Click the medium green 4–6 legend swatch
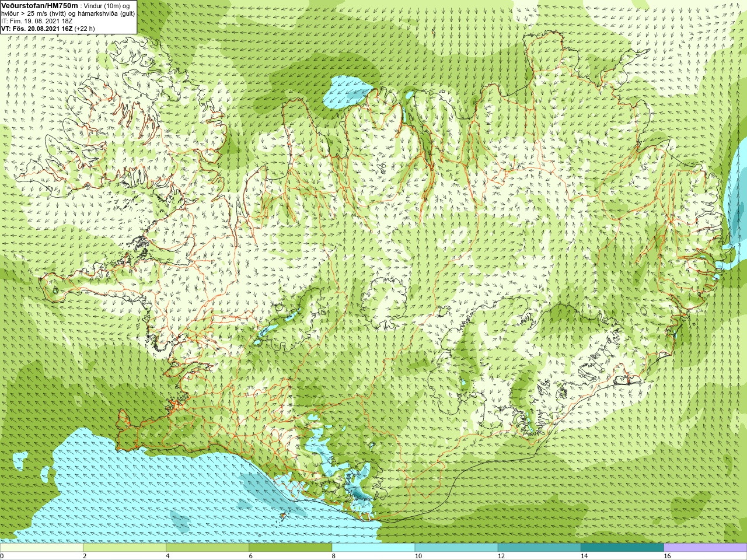Screen dimensions: 747x560 pyautogui.click(x=207, y=548)
